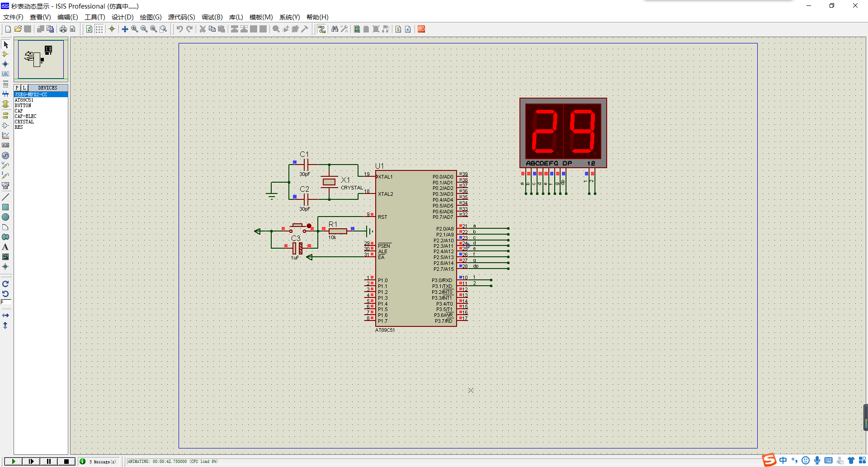
Task: Select the Component mode tool in sidebar
Action: tap(5, 54)
